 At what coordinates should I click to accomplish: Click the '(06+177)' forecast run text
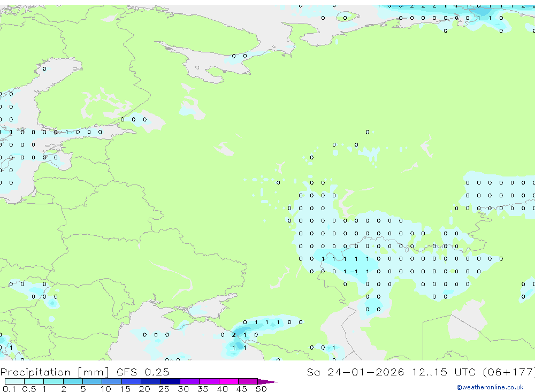coord(509,372)
